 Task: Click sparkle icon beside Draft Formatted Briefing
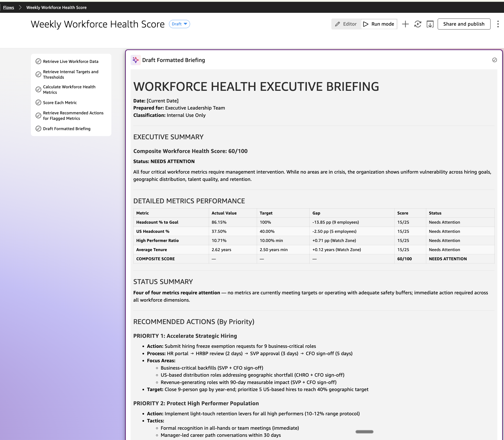[136, 60]
